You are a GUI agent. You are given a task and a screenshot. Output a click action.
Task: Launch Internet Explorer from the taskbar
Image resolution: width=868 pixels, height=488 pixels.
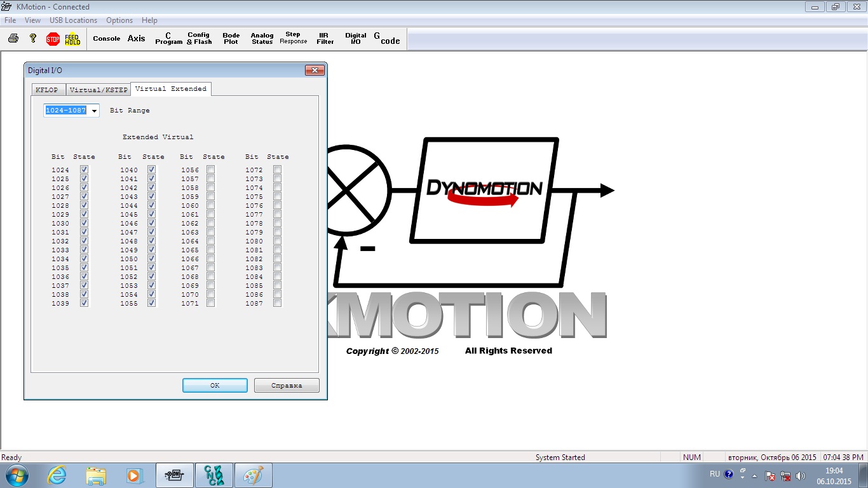(57, 475)
